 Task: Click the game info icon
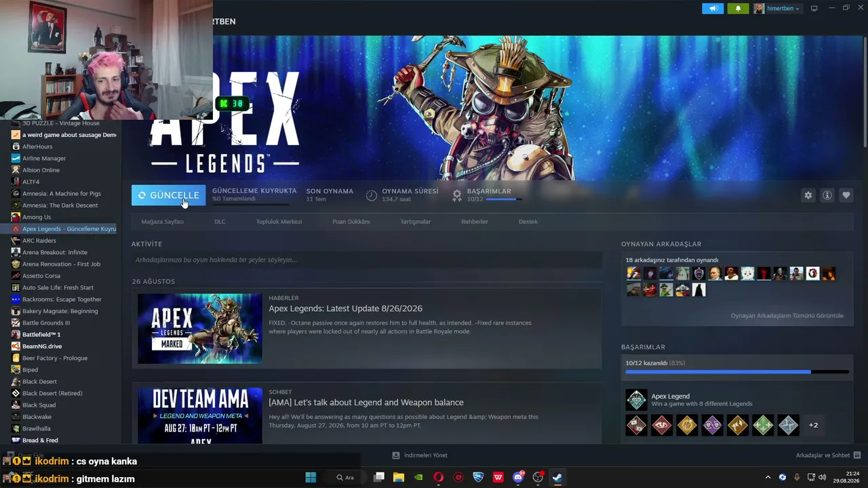(x=827, y=195)
